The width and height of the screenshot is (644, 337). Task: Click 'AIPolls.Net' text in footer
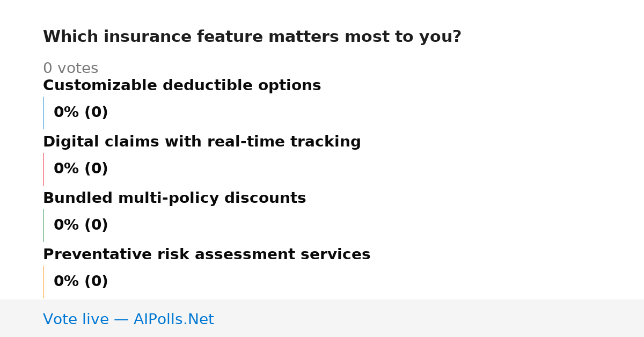[x=173, y=320]
